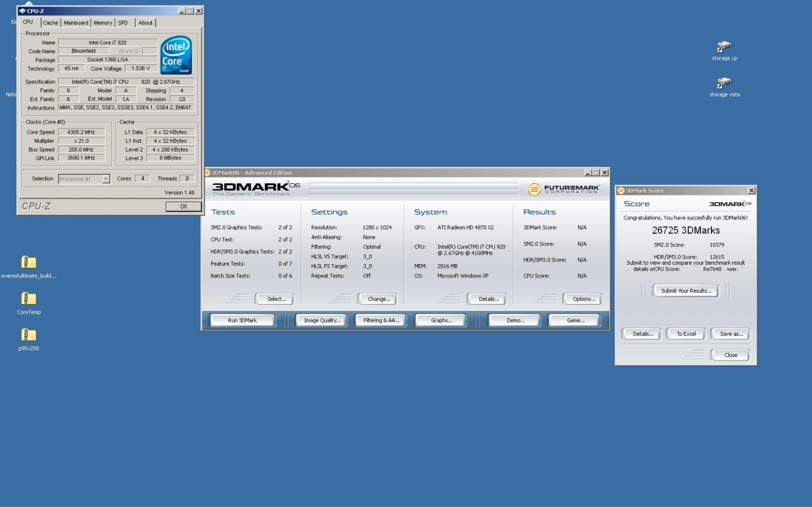Click Submit Your Results... button
The height and width of the screenshot is (508, 812).
coord(686,291)
